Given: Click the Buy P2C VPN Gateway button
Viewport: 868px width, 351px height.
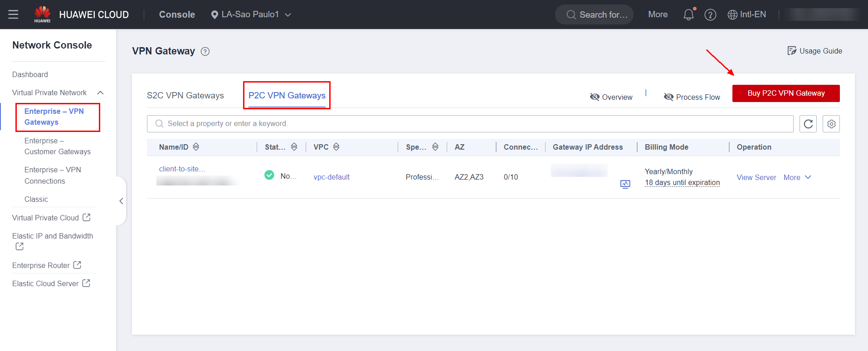Looking at the screenshot, I should (785, 93).
